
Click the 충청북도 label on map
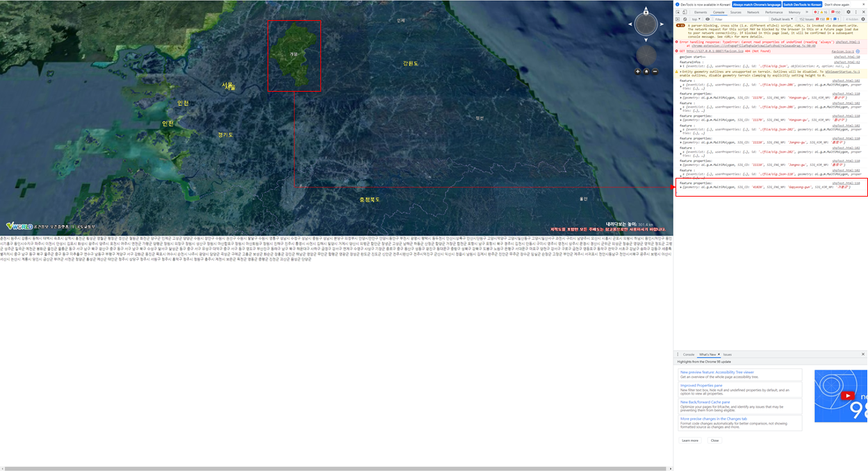pyautogui.click(x=369, y=199)
